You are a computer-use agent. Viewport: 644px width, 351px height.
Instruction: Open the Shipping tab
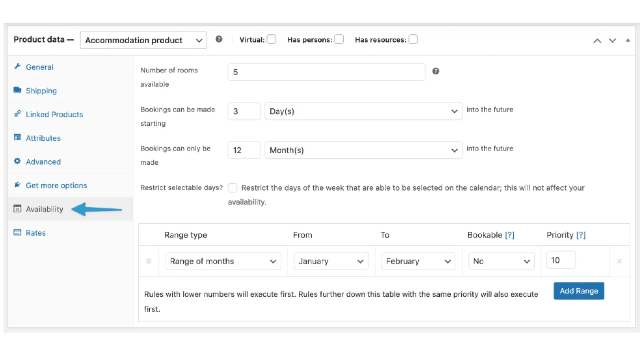[x=71, y=91]
